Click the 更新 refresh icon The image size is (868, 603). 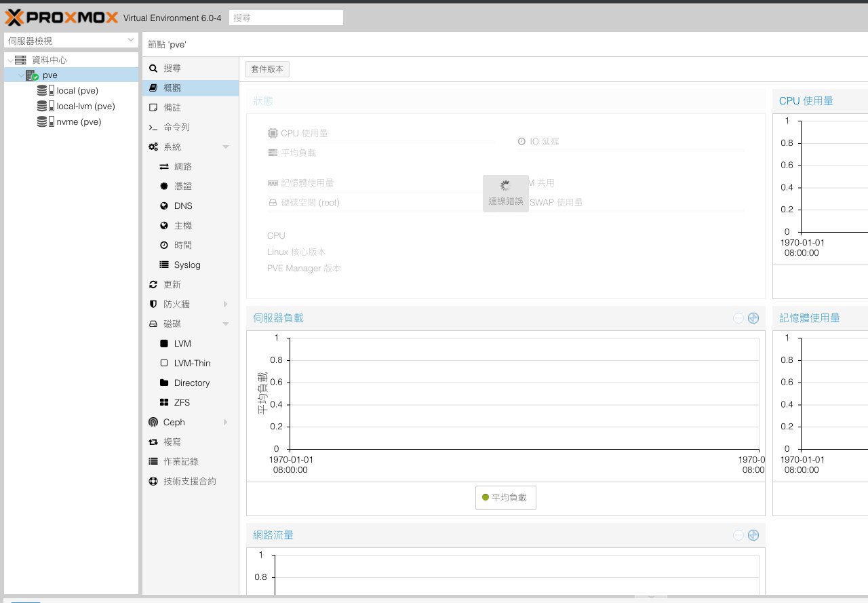pyautogui.click(x=153, y=285)
